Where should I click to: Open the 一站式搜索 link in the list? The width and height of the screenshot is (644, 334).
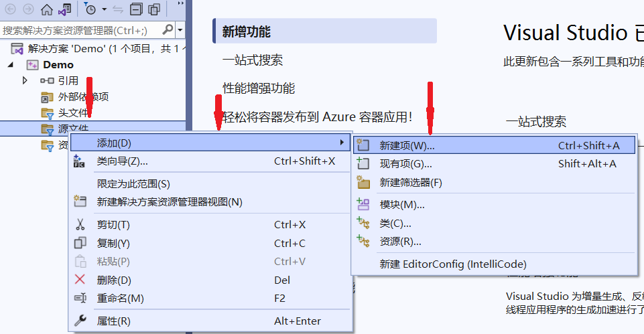pyautogui.click(x=253, y=60)
